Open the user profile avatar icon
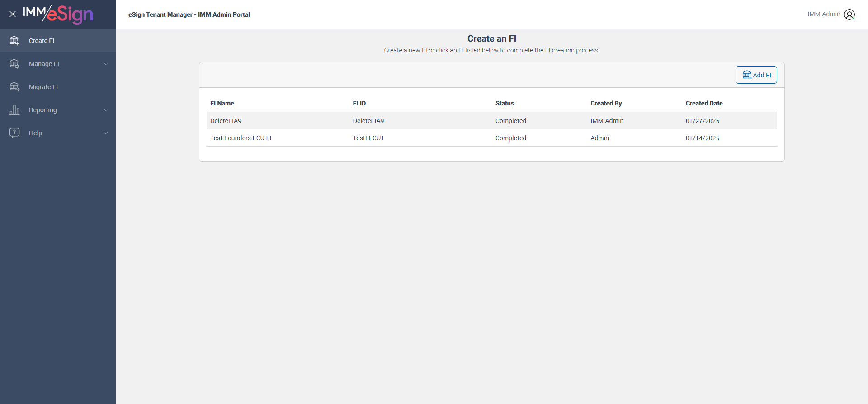Viewport: 868px width, 404px height. 849,14
